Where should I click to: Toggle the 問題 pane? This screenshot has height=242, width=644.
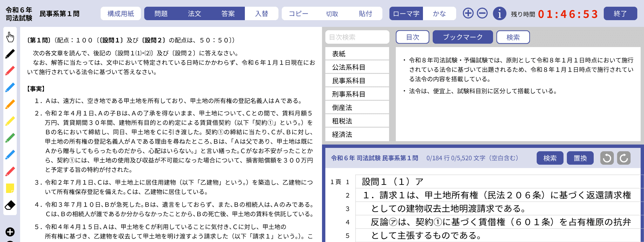pos(161,13)
